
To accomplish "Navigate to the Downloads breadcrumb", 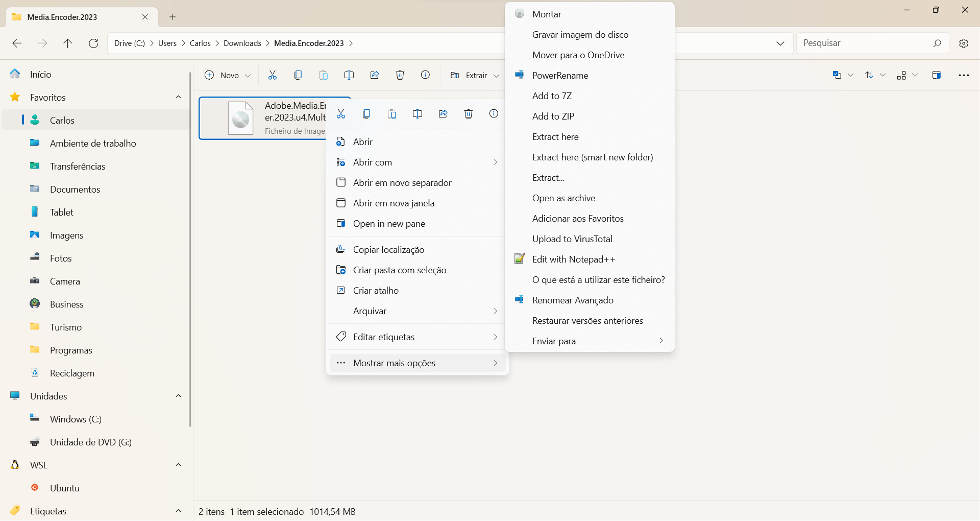I will coord(242,43).
